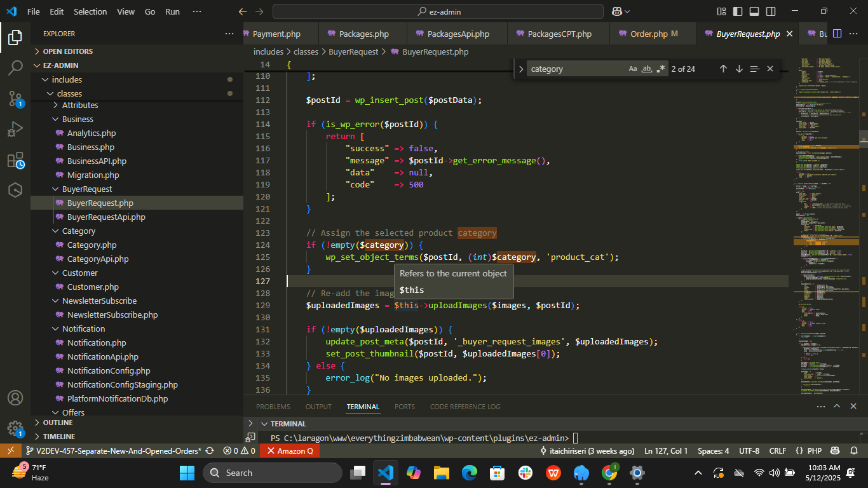Collapse the BuyerRequest folder in explorer

tap(86, 189)
